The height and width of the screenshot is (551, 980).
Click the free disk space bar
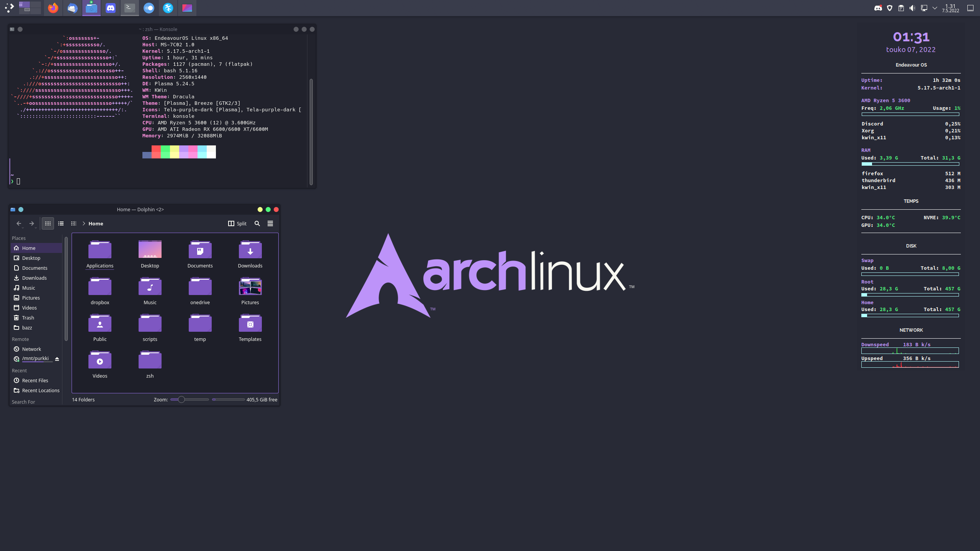tap(228, 399)
